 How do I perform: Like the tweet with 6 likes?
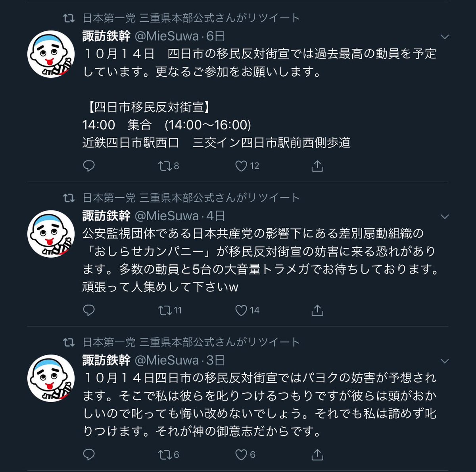click(245, 455)
